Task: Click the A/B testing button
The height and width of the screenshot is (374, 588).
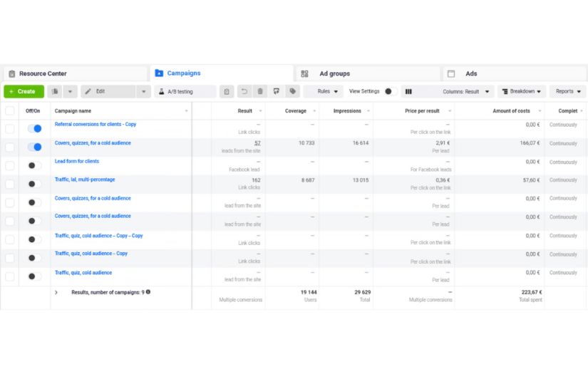Action: [185, 91]
